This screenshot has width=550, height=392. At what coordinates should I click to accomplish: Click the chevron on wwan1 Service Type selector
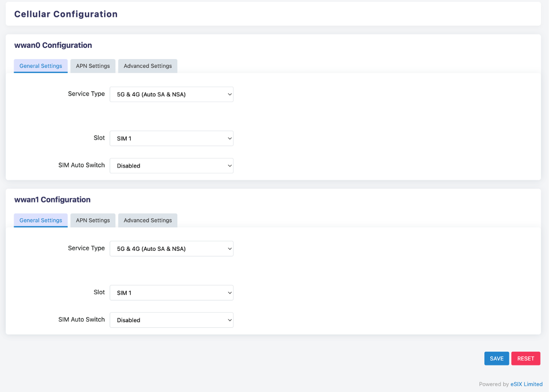228,249
